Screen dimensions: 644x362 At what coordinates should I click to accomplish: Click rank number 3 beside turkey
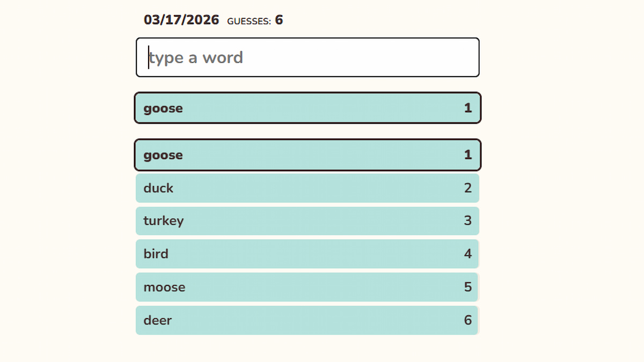coord(468,221)
